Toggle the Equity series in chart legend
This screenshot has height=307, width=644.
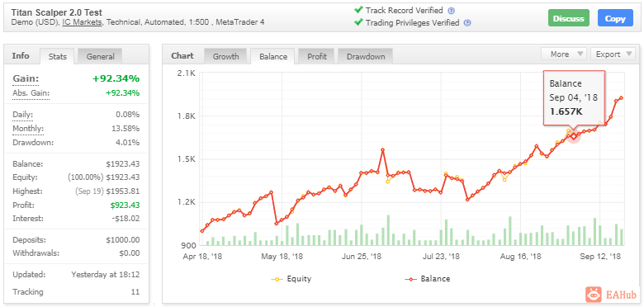click(x=291, y=279)
